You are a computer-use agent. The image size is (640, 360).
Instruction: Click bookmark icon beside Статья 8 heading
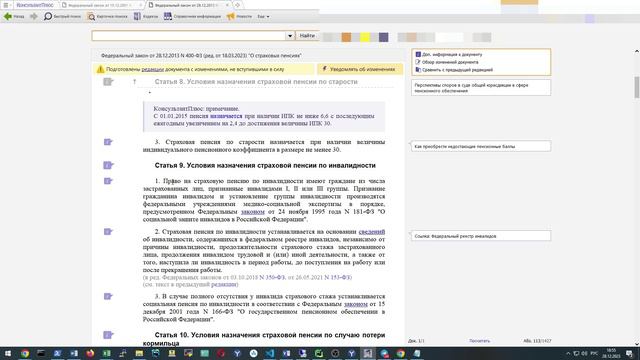click(108, 82)
